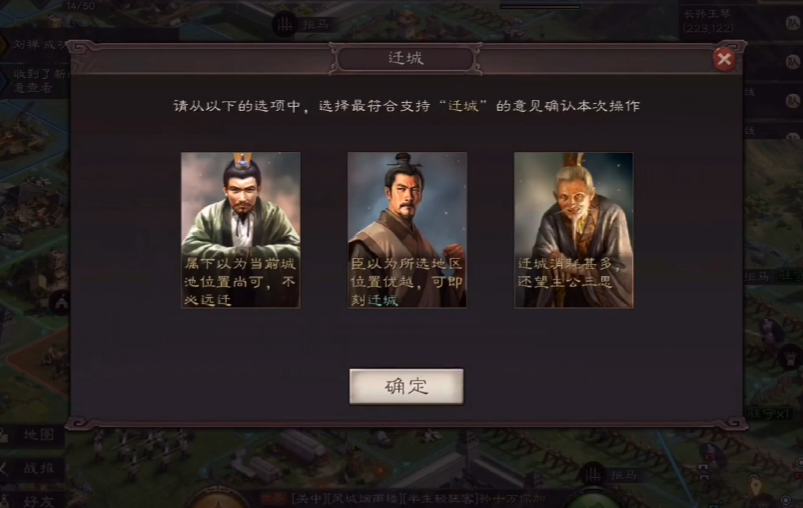The height and width of the screenshot is (508, 803).
Task: Click the 驻守 label on the right side
Action: (x=790, y=277)
